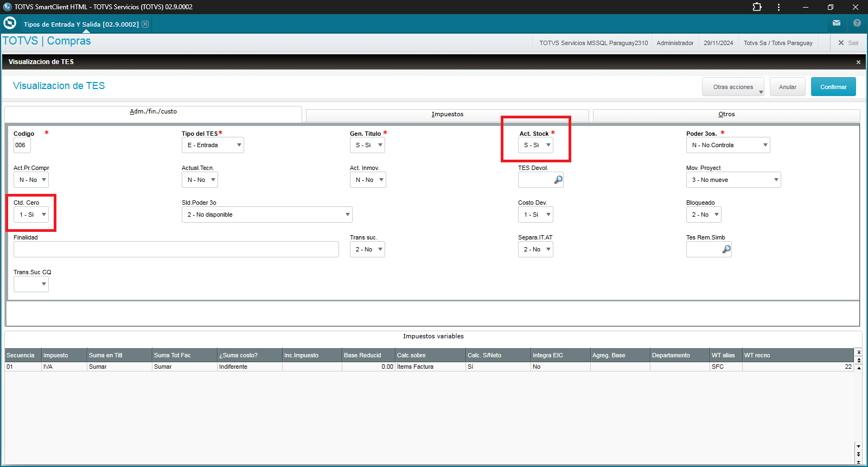Click the Anular button
Viewport: 868px width, 467px height.
[788, 87]
